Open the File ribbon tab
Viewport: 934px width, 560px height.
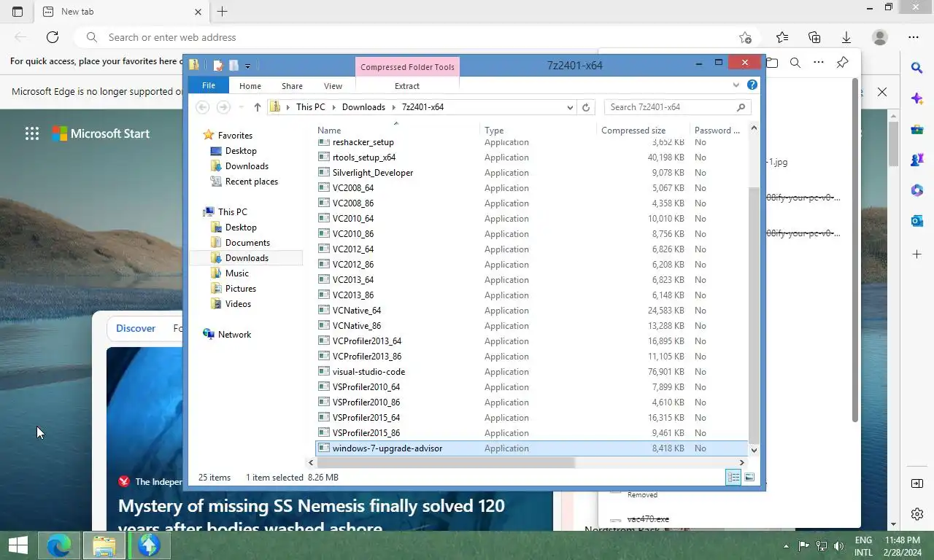pyautogui.click(x=209, y=85)
